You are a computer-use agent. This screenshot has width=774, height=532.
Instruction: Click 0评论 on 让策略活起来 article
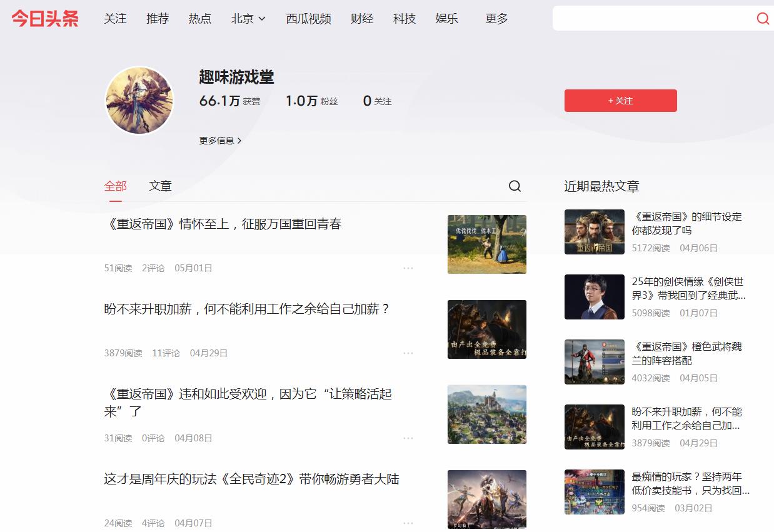coord(153,438)
